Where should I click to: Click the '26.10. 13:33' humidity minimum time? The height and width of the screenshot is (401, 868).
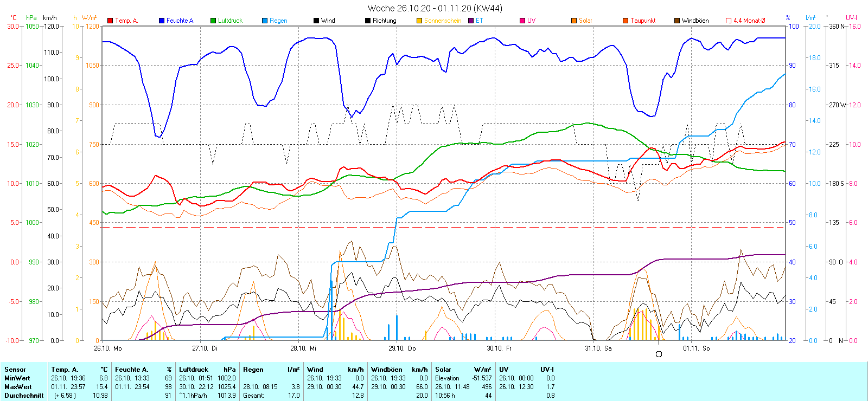[132, 378]
